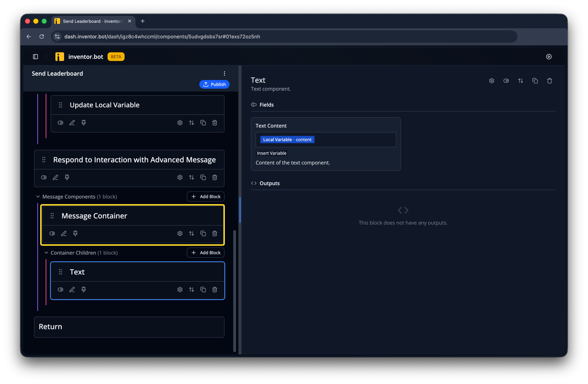
Task: Edit the Text block in list
Action: coord(72,290)
